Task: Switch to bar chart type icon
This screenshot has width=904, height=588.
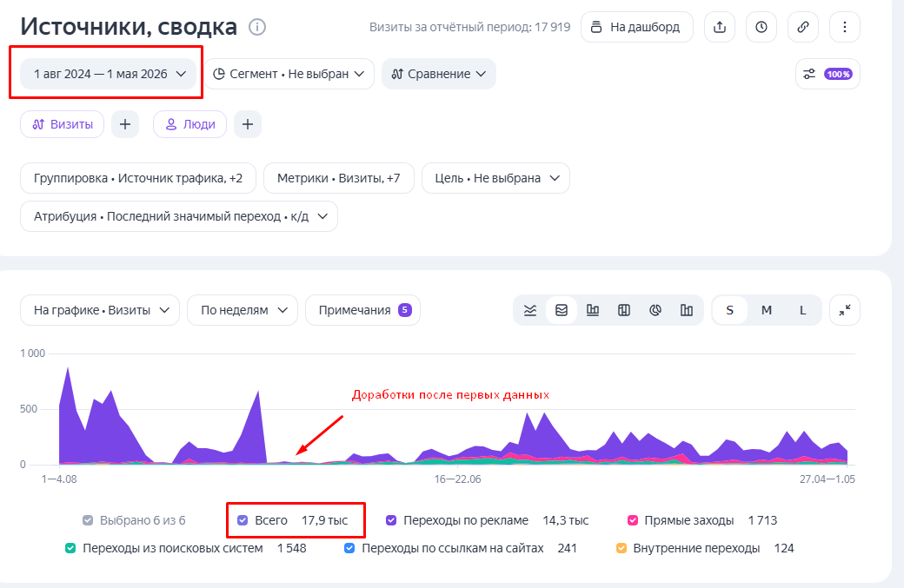Action: pyautogui.click(x=593, y=310)
